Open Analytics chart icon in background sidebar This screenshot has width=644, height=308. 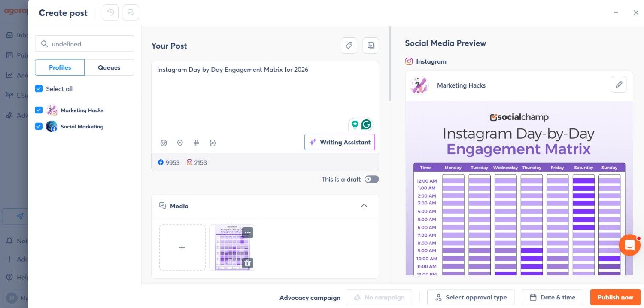click(x=9, y=75)
